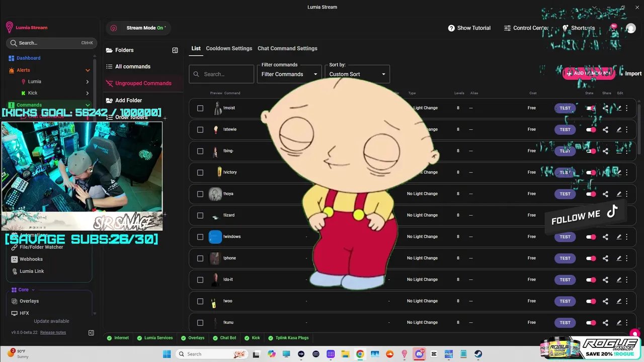Select the !moist command checkbox
The width and height of the screenshot is (644, 362).
click(x=200, y=108)
